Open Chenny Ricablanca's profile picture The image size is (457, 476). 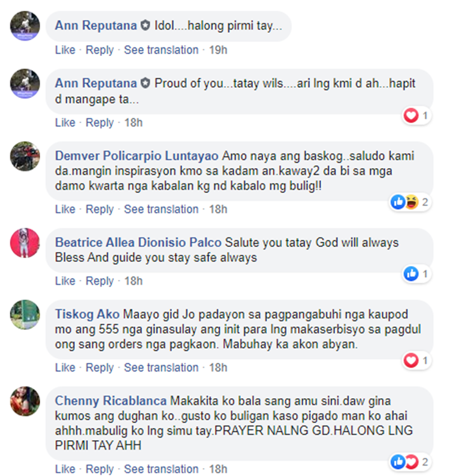coord(25,401)
